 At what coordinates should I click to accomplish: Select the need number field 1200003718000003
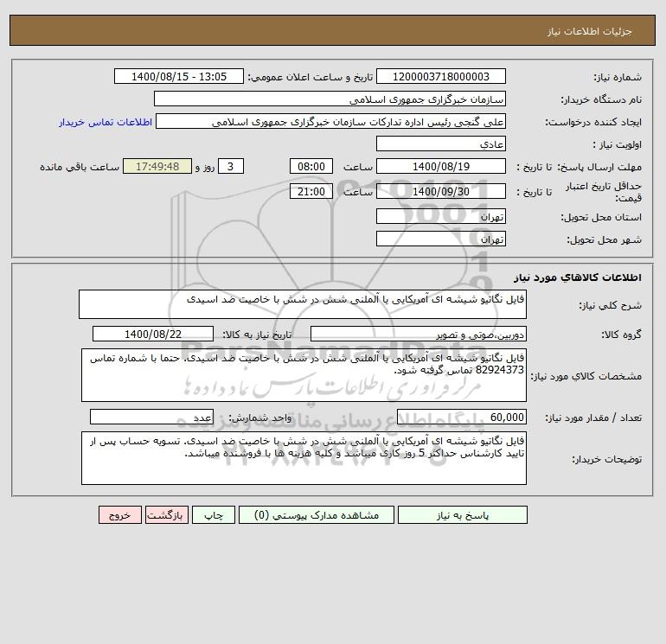441,76
